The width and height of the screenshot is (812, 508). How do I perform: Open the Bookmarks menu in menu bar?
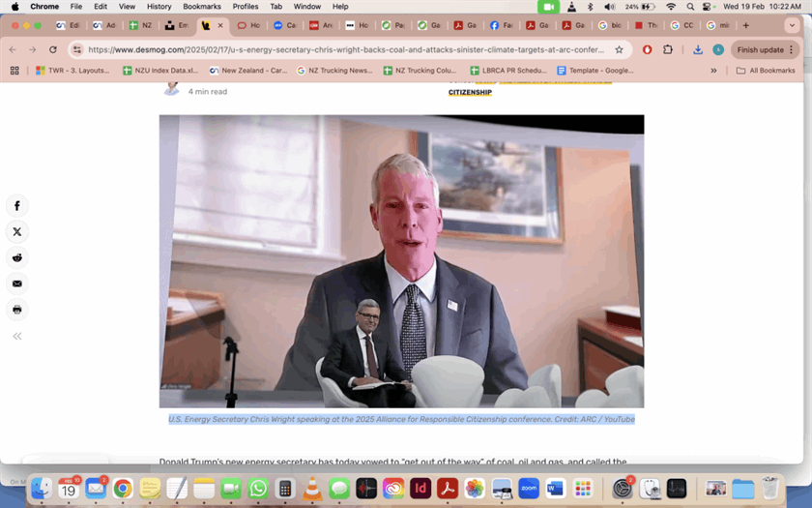click(201, 7)
